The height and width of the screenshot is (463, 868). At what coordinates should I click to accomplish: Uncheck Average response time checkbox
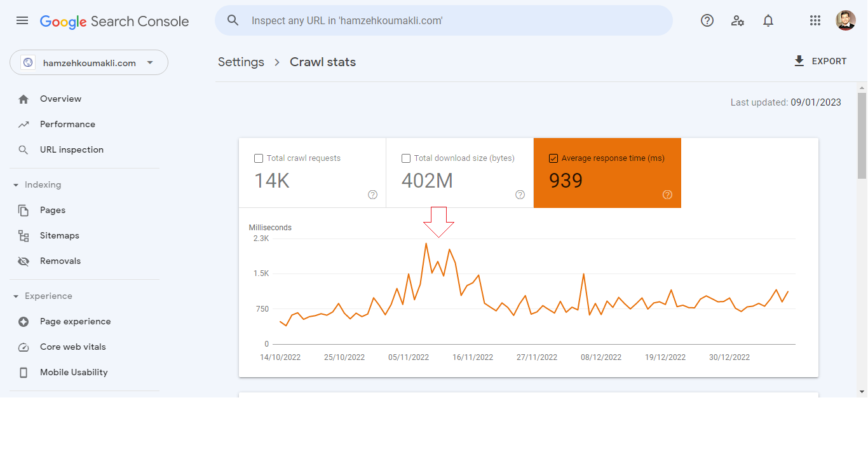(553, 158)
